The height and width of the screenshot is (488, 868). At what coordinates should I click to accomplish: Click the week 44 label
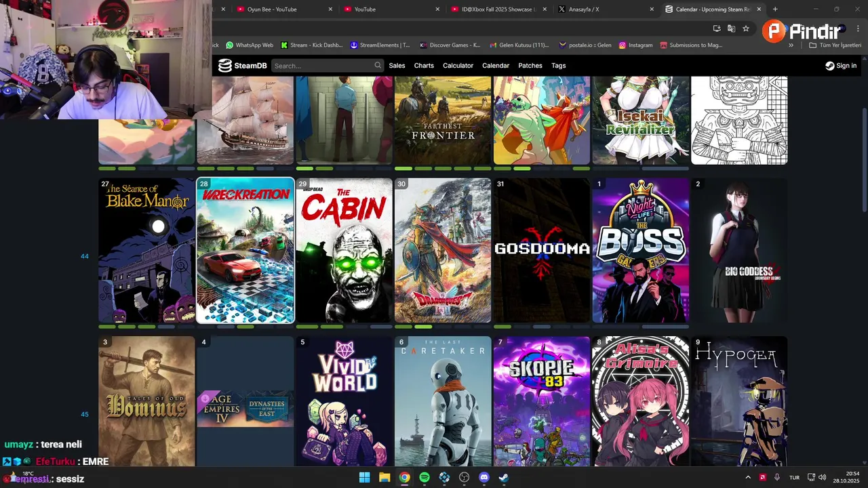pyautogui.click(x=85, y=256)
